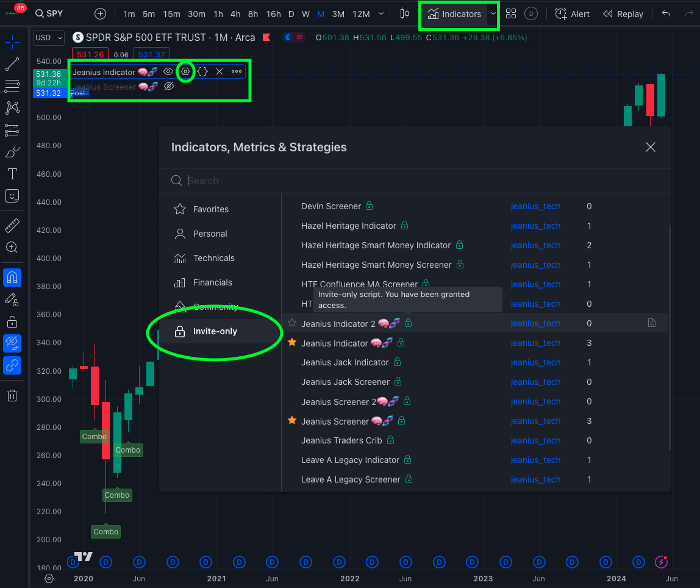This screenshot has height=588, width=700.
Task: Click the flash event marker near 2024
Action: pos(661,562)
